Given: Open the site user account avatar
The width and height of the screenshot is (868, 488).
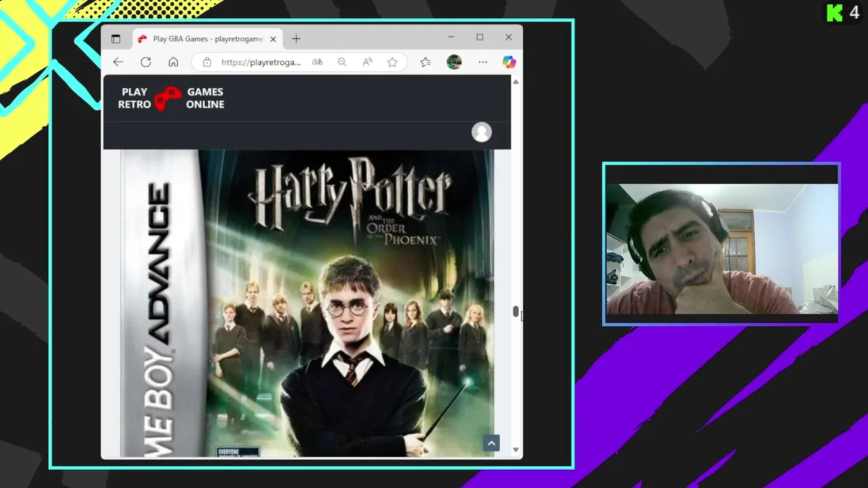Looking at the screenshot, I should [481, 132].
